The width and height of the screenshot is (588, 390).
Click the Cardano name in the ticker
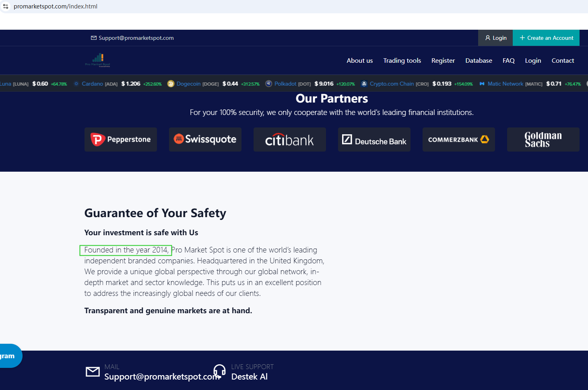pos(92,84)
